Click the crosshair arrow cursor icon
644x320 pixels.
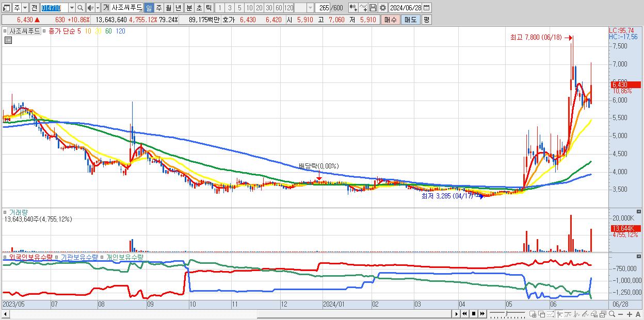[559, 314]
